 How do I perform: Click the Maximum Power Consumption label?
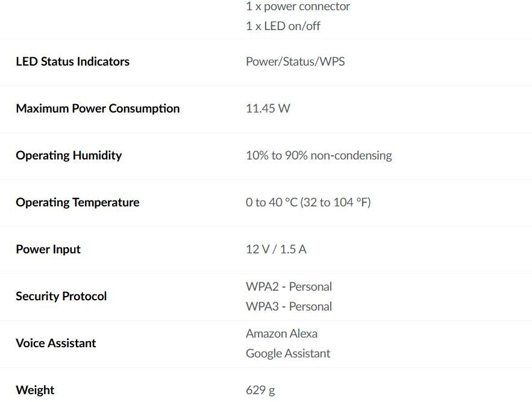pos(98,108)
